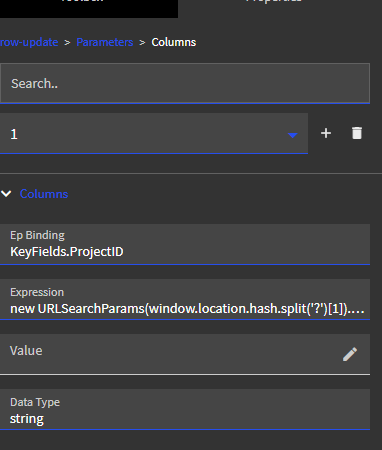Image resolution: width=382 pixels, height=450 pixels.
Task: Focus the Search input field
Action: coord(185,83)
